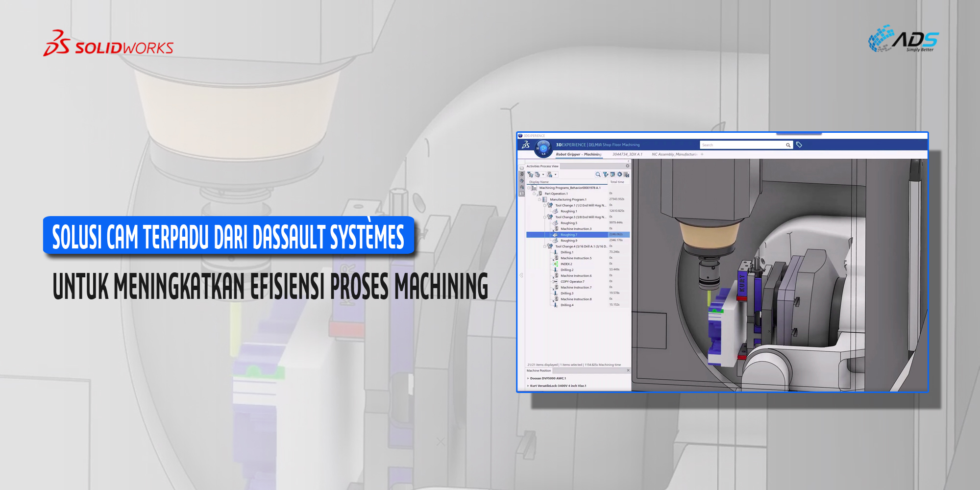980x490 pixels.
Task: Open Activities Process View panel settings gear
Action: [627, 166]
